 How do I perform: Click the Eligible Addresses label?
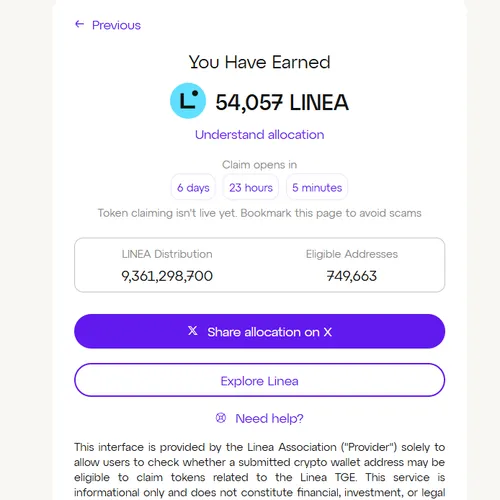point(352,254)
